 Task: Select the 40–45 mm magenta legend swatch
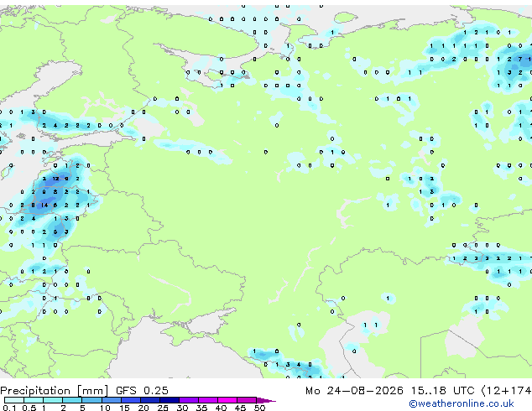227,400
